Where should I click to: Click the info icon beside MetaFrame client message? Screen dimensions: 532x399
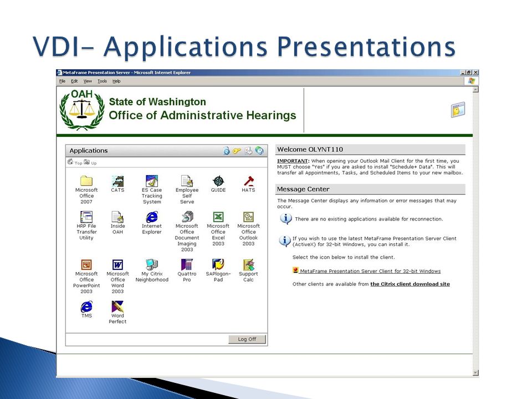coord(285,241)
